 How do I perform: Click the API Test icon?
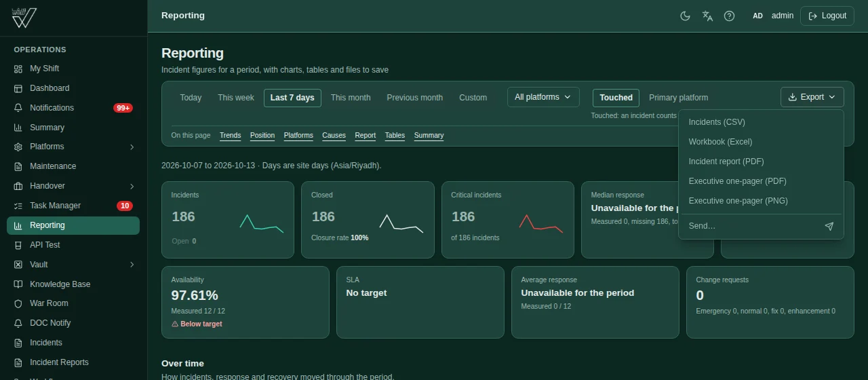(18, 245)
